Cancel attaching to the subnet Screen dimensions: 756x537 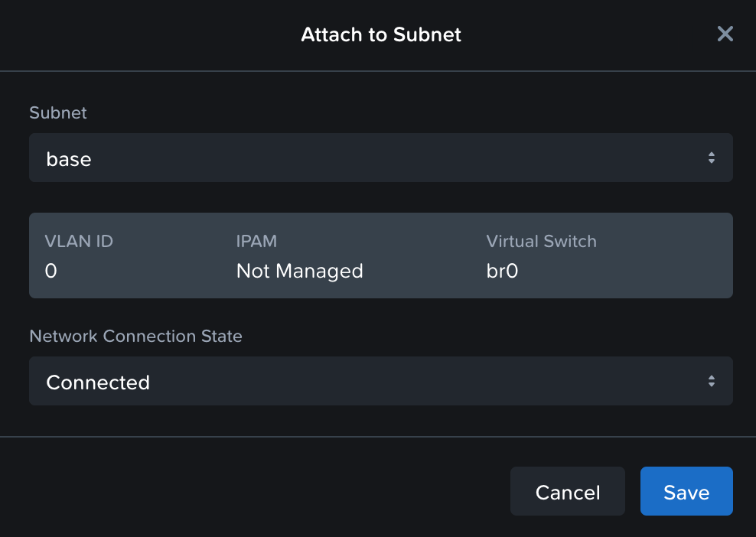click(568, 491)
